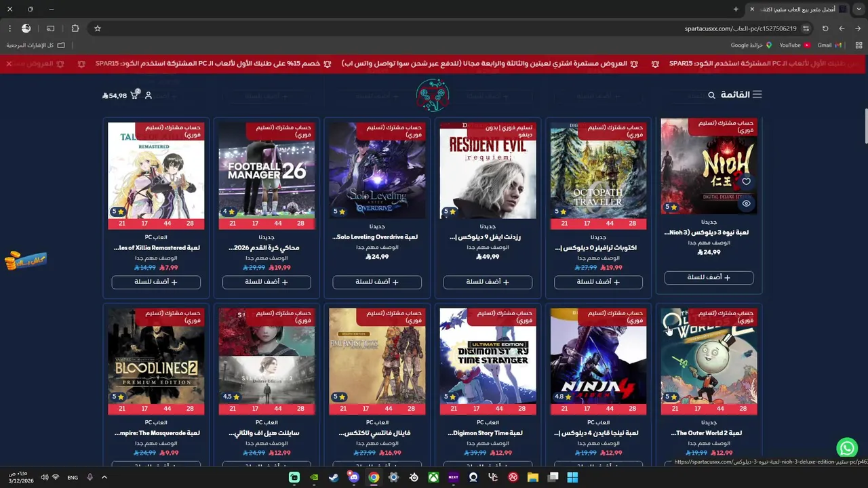Image resolution: width=868 pixels, height=488 pixels.
Task: Open Ninja Gaiden 4 cover image
Action: tap(598, 356)
